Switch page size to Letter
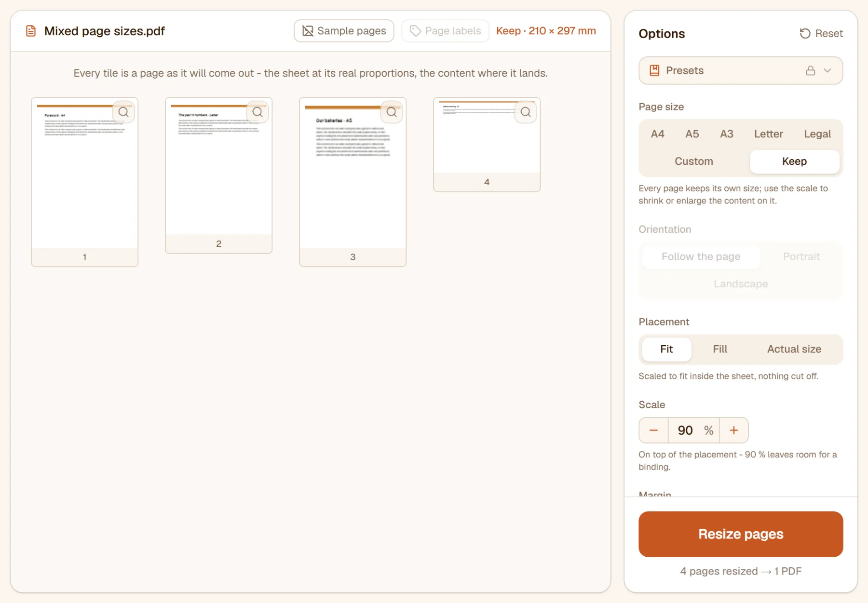868x603 pixels. point(768,134)
